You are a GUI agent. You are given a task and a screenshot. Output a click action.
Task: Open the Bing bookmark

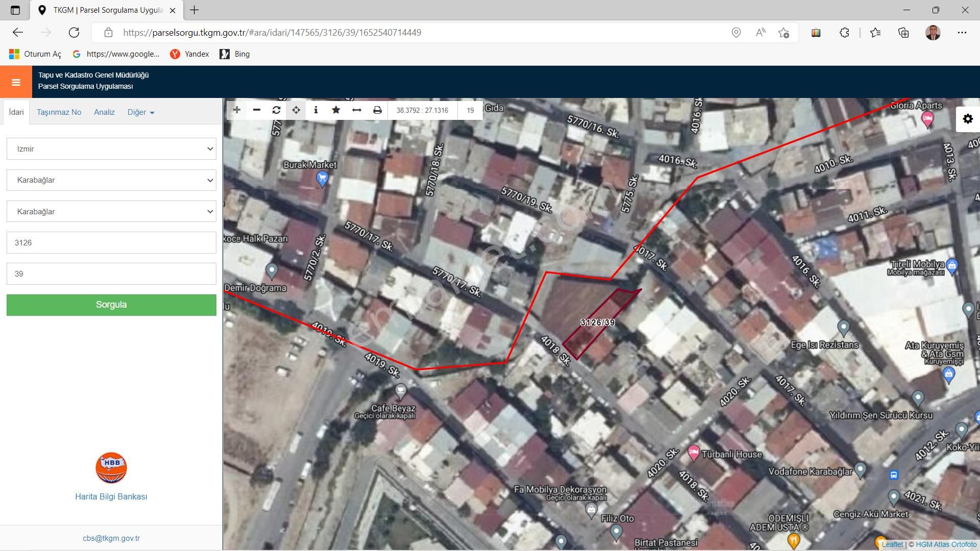tap(235, 54)
